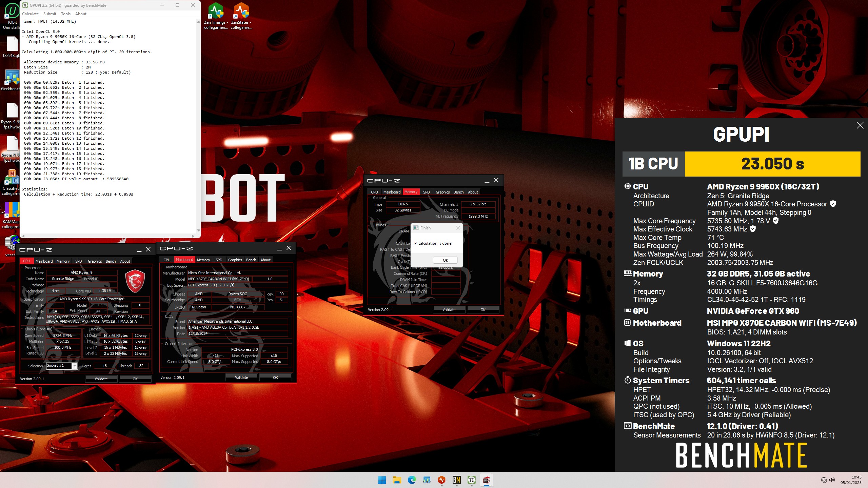Open the Calculate menu in GPUPI
The height and width of the screenshot is (488, 868).
click(x=30, y=14)
